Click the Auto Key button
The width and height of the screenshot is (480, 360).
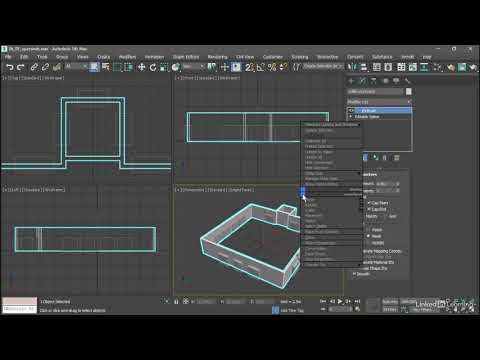[390, 302]
